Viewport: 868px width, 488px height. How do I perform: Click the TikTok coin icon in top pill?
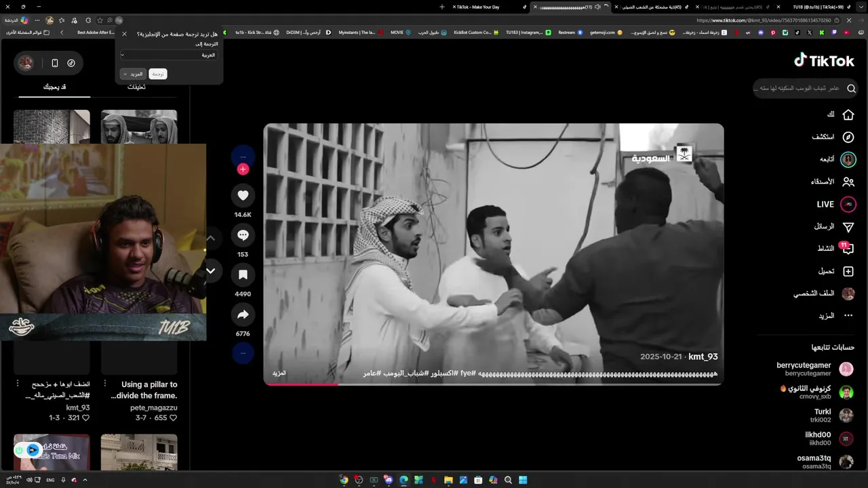[72, 63]
